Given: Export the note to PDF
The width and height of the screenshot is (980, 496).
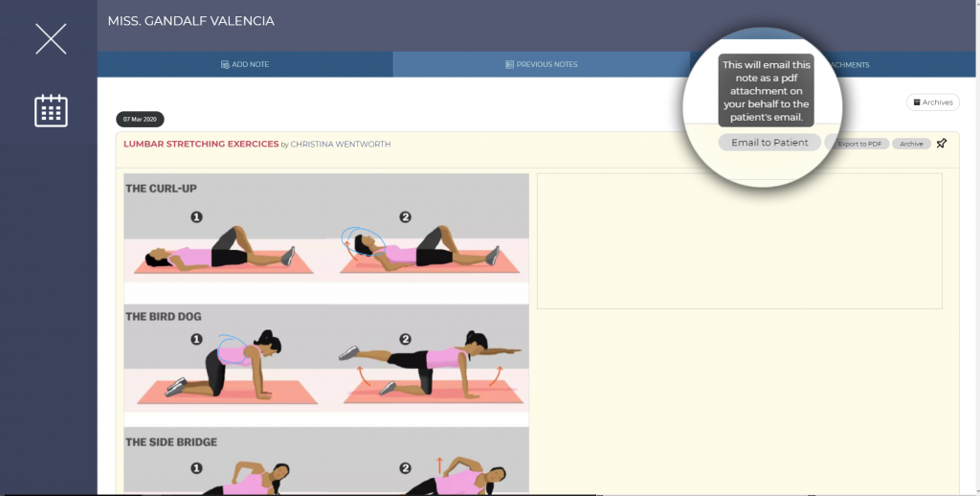Looking at the screenshot, I should pos(859,144).
